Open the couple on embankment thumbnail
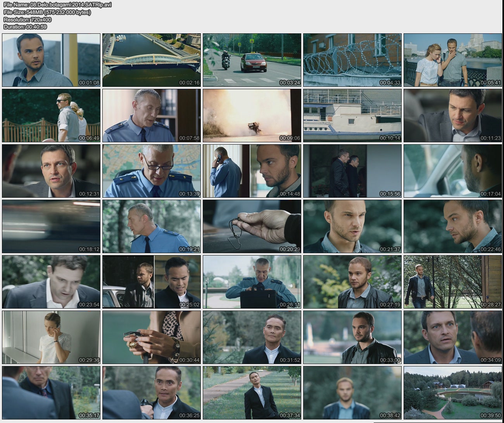The width and height of the screenshot is (504, 423). pyautogui.click(x=452, y=60)
